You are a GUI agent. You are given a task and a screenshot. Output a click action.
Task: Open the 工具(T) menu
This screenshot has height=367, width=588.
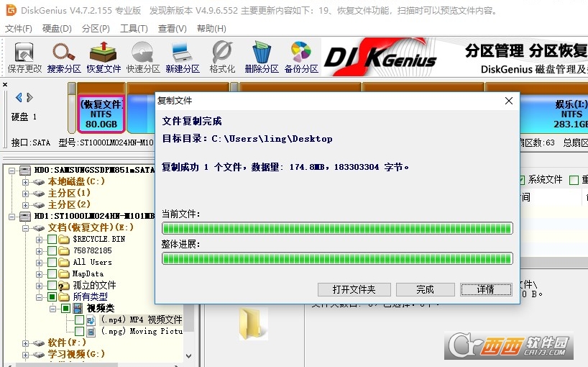[134, 29]
